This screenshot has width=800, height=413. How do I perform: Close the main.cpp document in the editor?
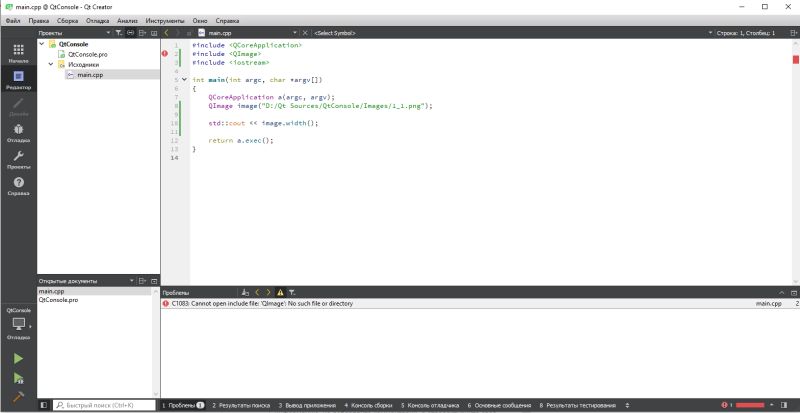click(305, 33)
